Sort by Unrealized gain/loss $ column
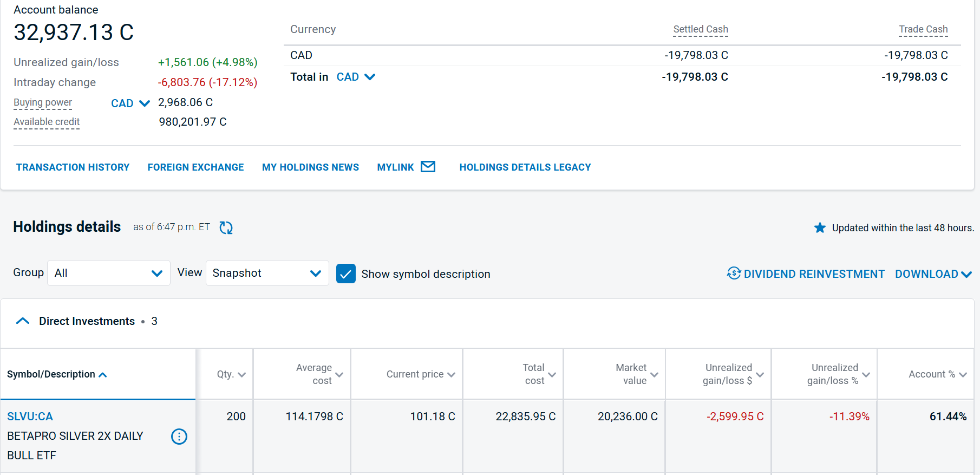Viewport: 980px width, 475px height. 733,374
